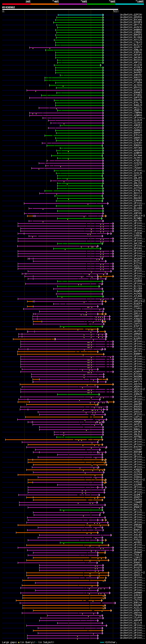
Task: Select hit UniRef100_B0C4A4
Action: point(131,155)
